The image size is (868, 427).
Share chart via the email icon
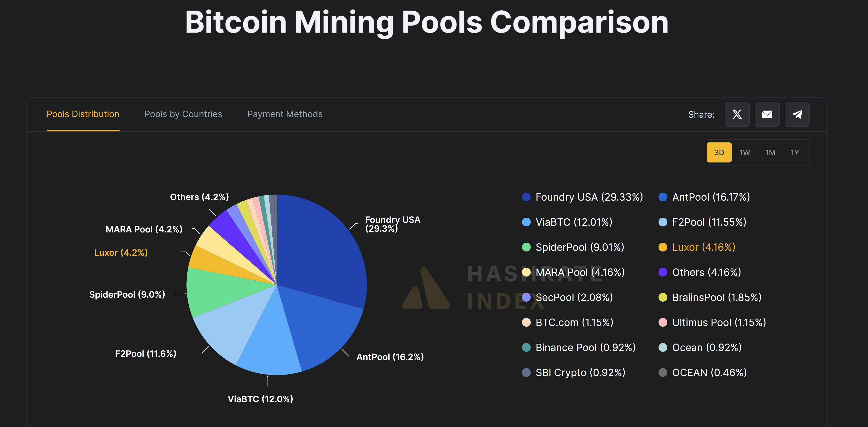coord(767,114)
